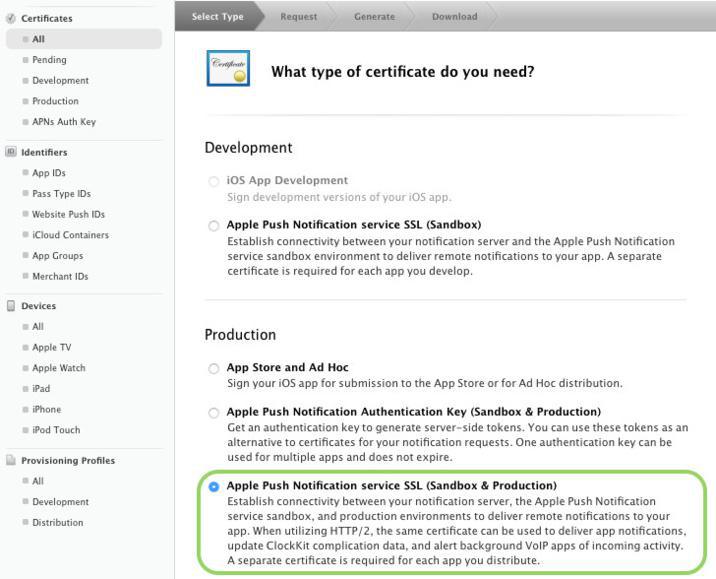Select Apple Push Notification service SSL (Sandbox) radio

pos(213,226)
